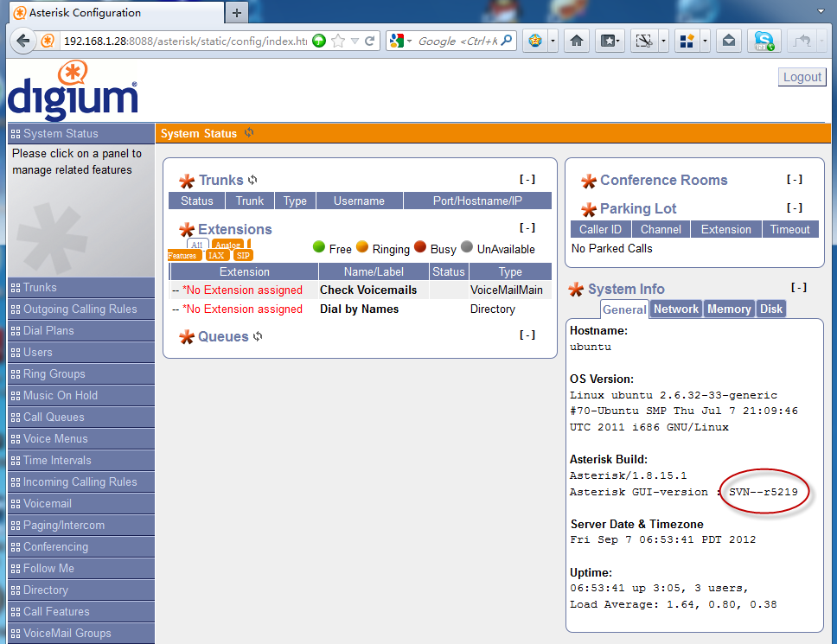Open Voicemail in the sidebar
This screenshot has height=644, width=837.
point(81,504)
